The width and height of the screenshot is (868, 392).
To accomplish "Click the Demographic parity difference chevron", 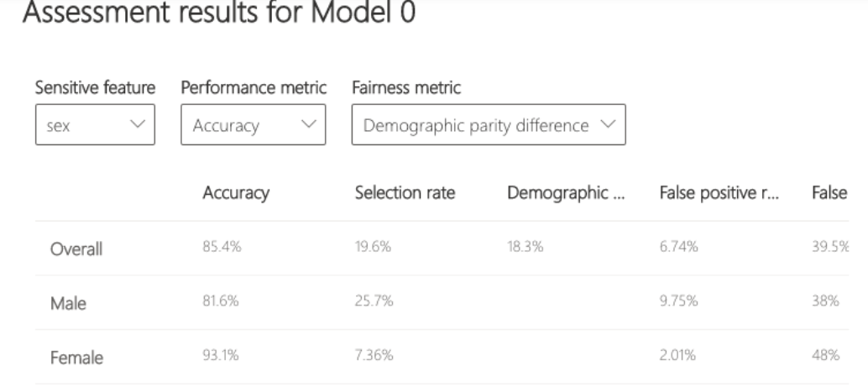I will [609, 126].
